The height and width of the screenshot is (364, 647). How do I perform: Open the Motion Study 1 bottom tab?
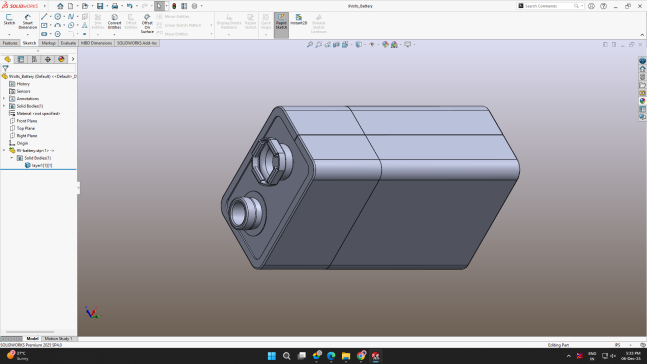58,338
